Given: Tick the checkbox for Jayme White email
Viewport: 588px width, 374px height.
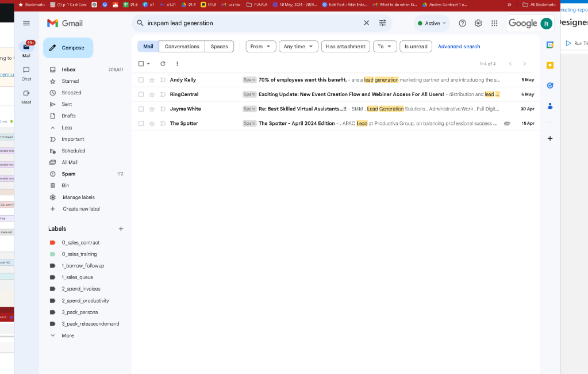Looking at the screenshot, I should coord(141,109).
